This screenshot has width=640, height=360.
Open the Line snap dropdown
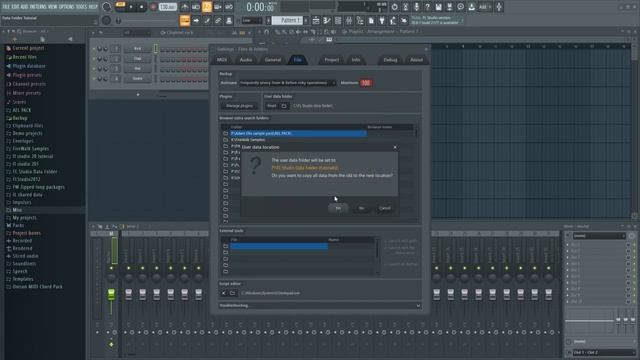[251, 20]
